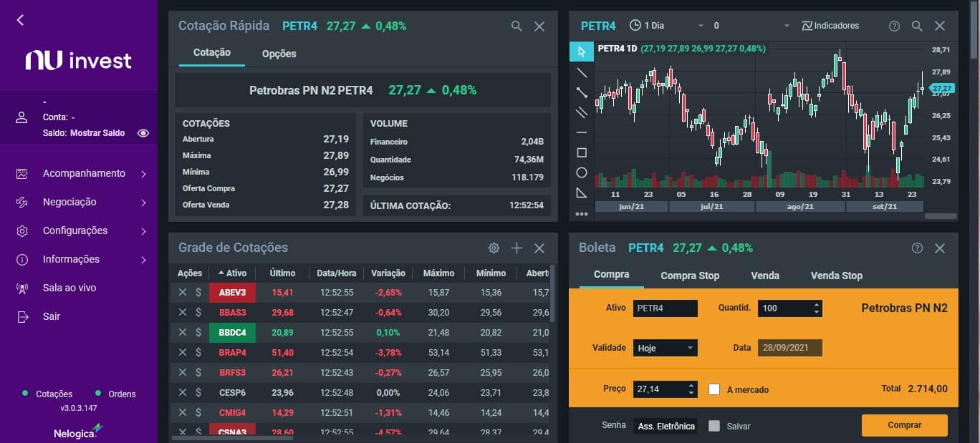Select the ellipse drawing tool in chart
Screen dimensions: 980x443
pos(582,172)
